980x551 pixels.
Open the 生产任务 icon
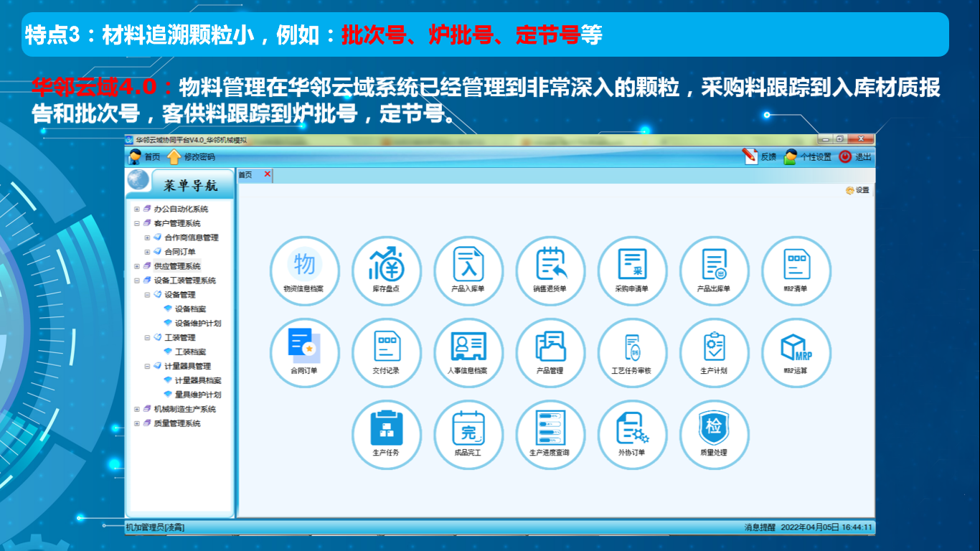386,435
